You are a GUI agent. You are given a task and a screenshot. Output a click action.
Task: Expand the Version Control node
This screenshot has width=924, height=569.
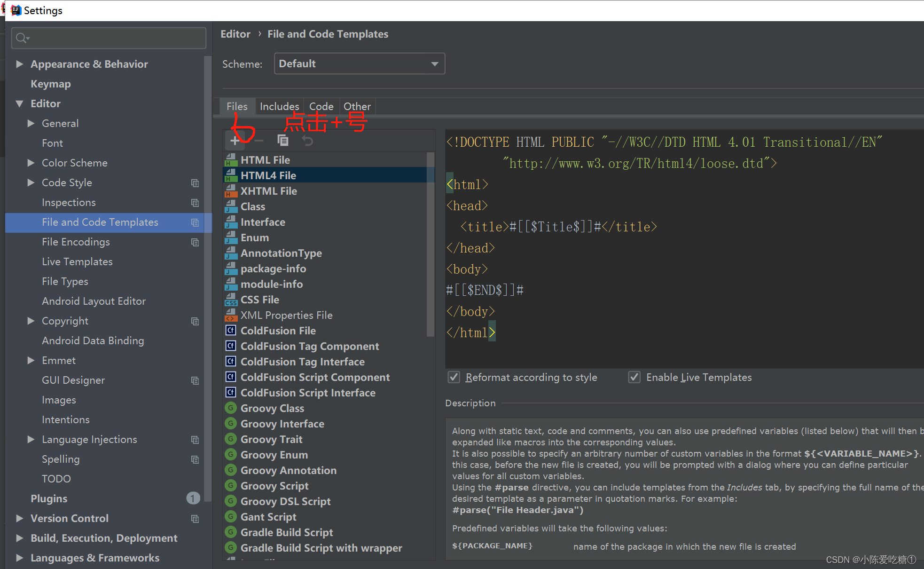tap(20, 518)
